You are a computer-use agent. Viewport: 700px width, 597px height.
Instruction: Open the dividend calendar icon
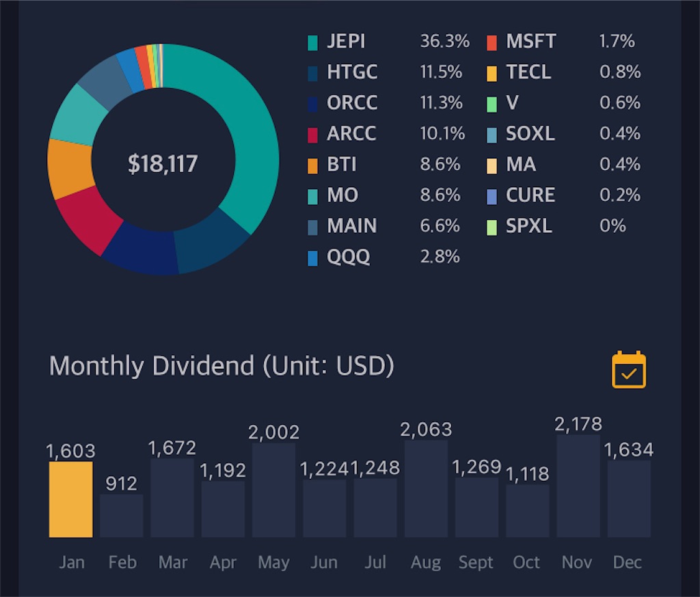click(x=629, y=370)
